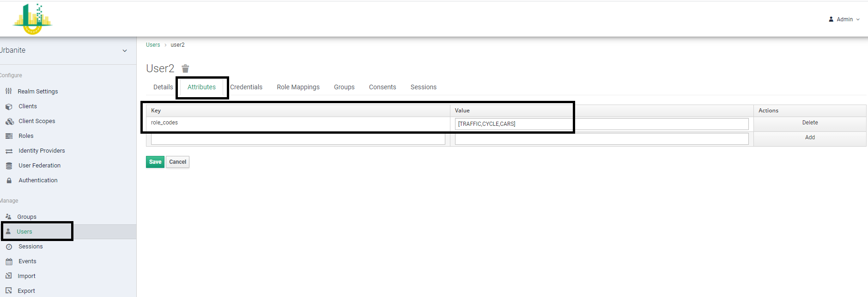Click the user2 breadcrumb text
This screenshot has width=868, height=297.
tap(177, 45)
